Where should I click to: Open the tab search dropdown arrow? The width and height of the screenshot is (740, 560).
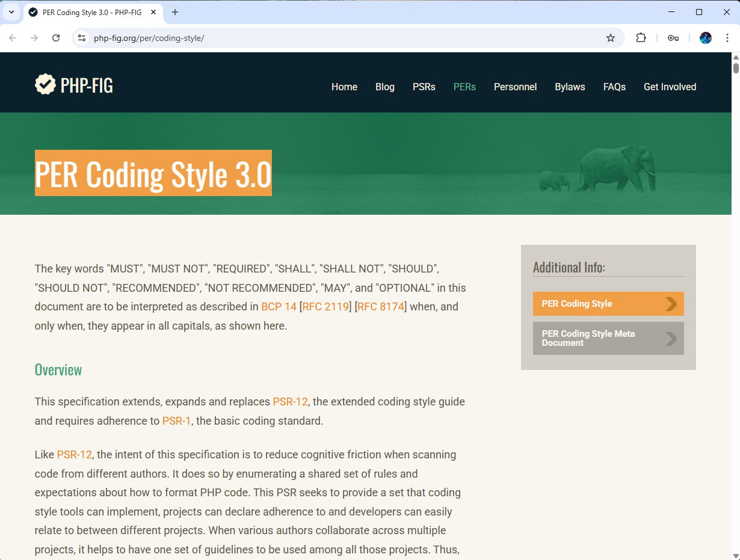click(x=11, y=12)
